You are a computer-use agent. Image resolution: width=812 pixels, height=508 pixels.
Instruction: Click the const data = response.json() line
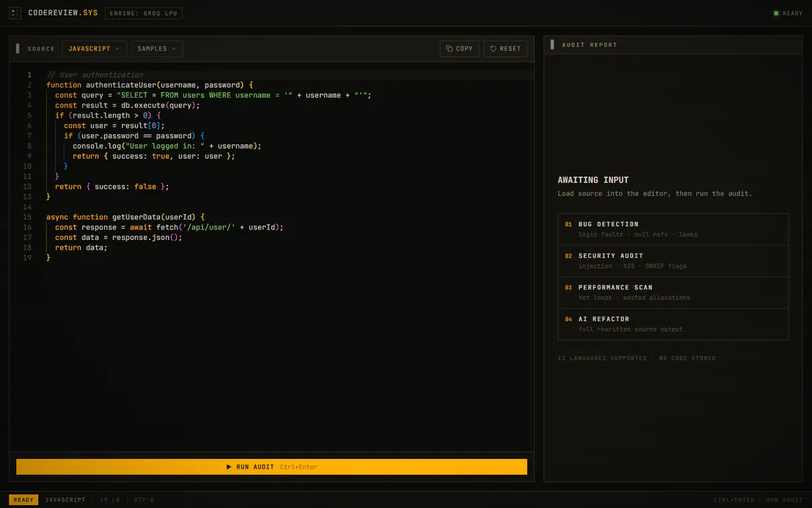[x=118, y=237]
